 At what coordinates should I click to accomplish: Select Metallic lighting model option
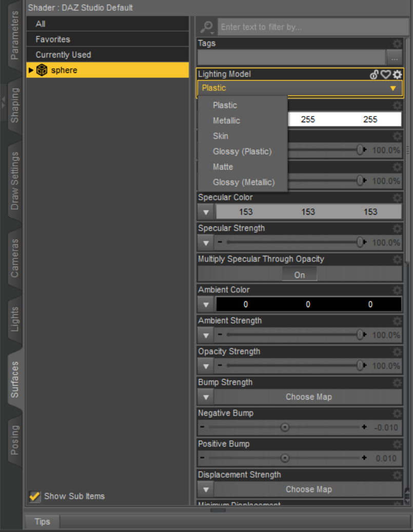[x=243, y=121]
